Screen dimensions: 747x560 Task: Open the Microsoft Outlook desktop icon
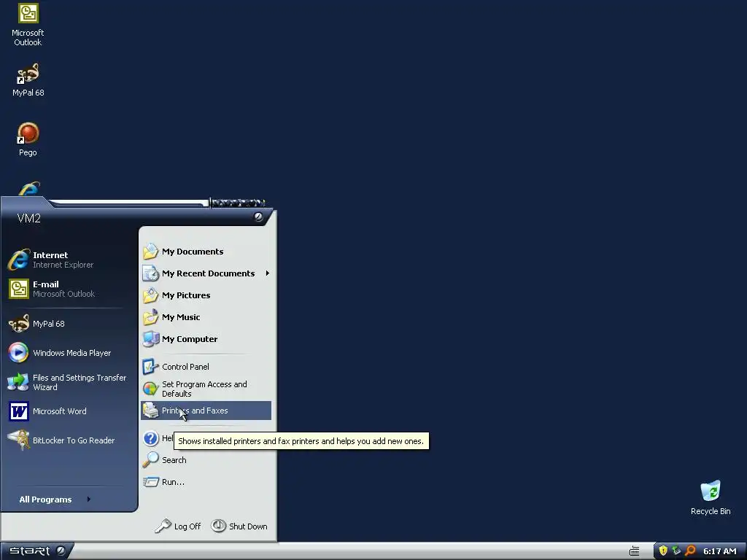tap(28, 25)
